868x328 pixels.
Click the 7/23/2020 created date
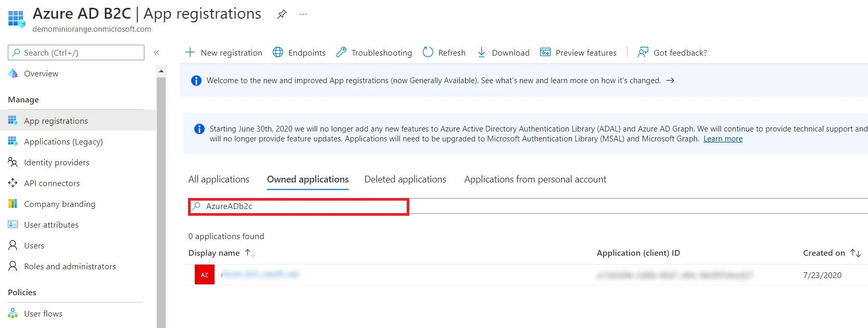(822, 275)
